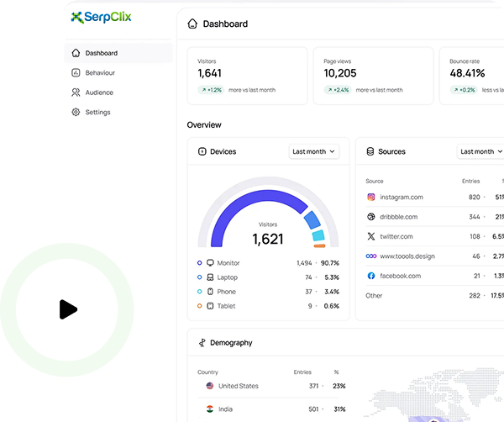The width and height of the screenshot is (504, 422).
Task: Click the Dashboard home icon in sidebar
Action: (76, 53)
